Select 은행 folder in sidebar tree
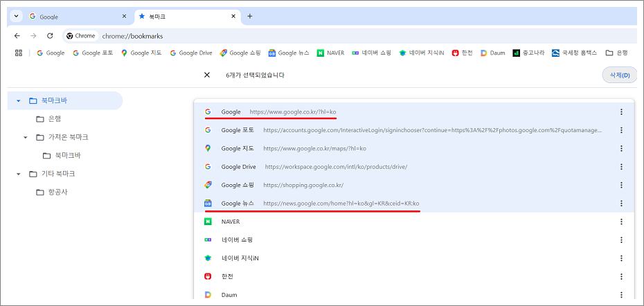This screenshot has width=644, height=306. click(x=48, y=119)
